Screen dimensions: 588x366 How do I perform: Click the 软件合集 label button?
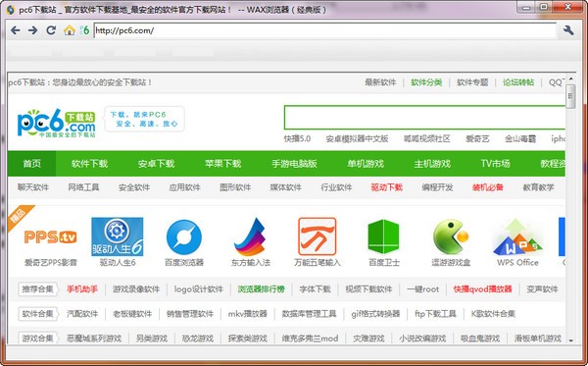(x=38, y=313)
